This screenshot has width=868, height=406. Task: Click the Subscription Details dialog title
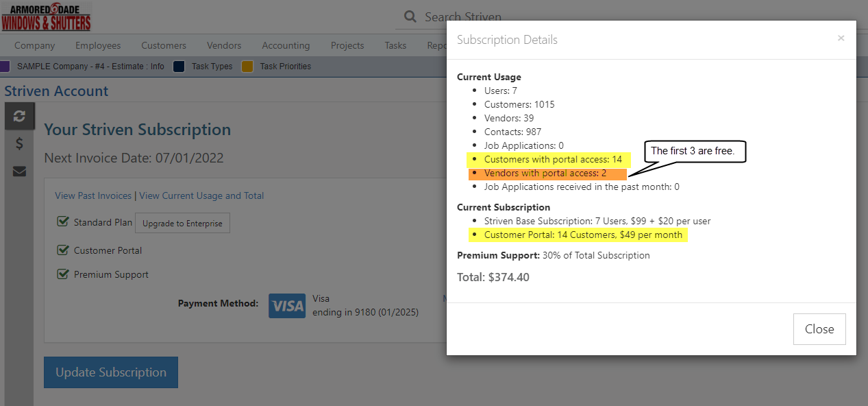tap(508, 40)
